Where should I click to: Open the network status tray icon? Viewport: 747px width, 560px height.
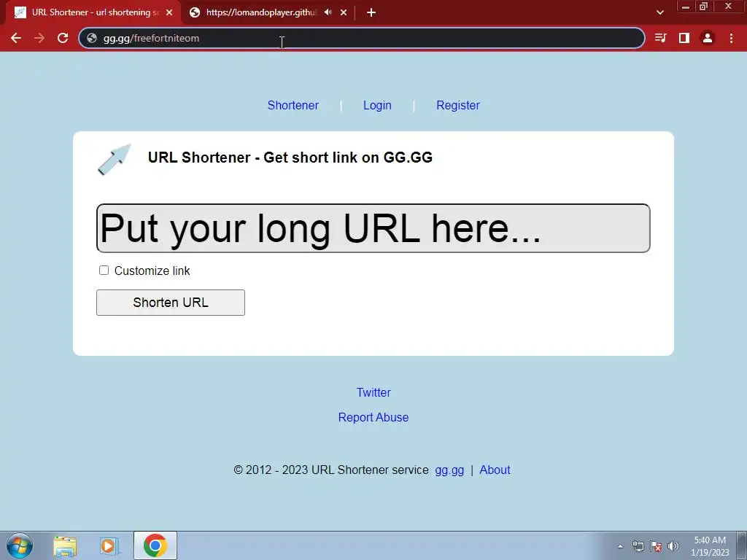pyautogui.click(x=638, y=546)
